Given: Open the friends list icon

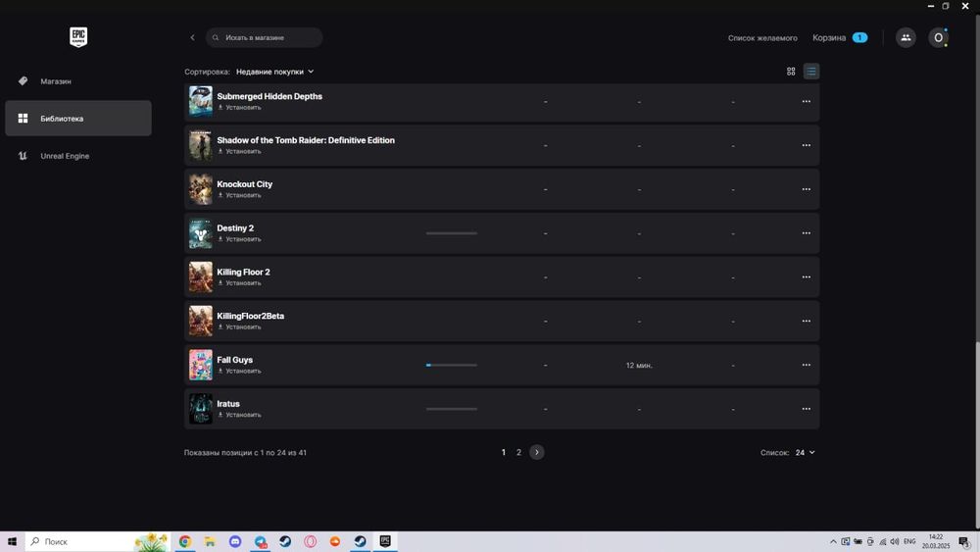Looking at the screenshot, I should tap(906, 37).
